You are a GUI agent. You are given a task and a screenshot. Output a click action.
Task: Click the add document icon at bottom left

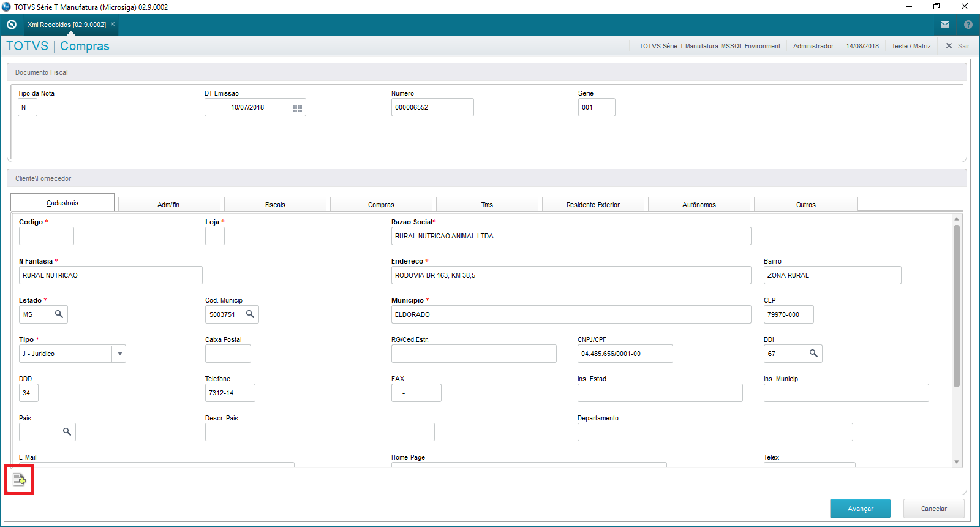(19, 480)
